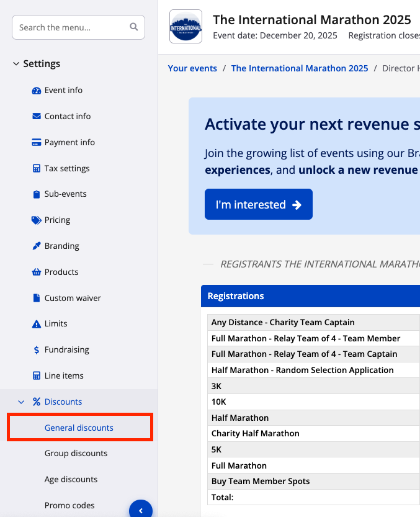The height and width of the screenshot is (517, 420).
Task: Click the Fundraising dollar sign icon
Action: (37, 350)
